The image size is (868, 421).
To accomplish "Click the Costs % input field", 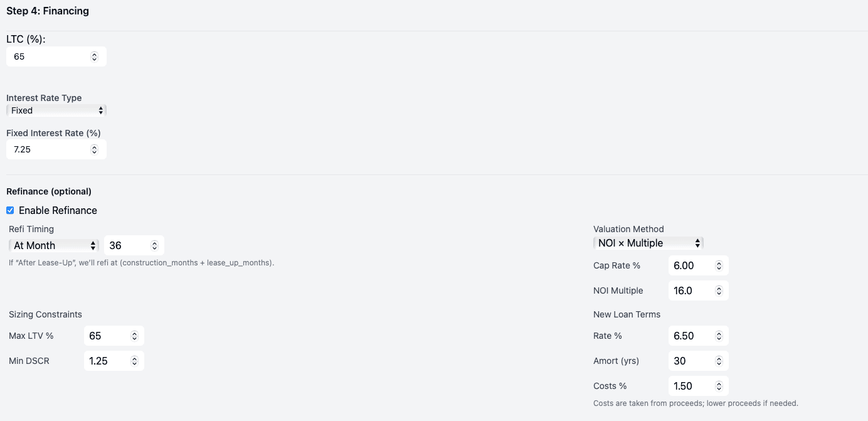I will 691,386.
